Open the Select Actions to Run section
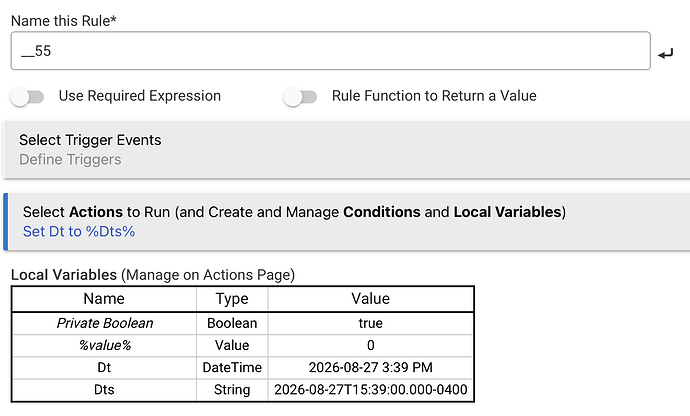The width and height of the screenshot is (690, 416). [x=347, y=221]
